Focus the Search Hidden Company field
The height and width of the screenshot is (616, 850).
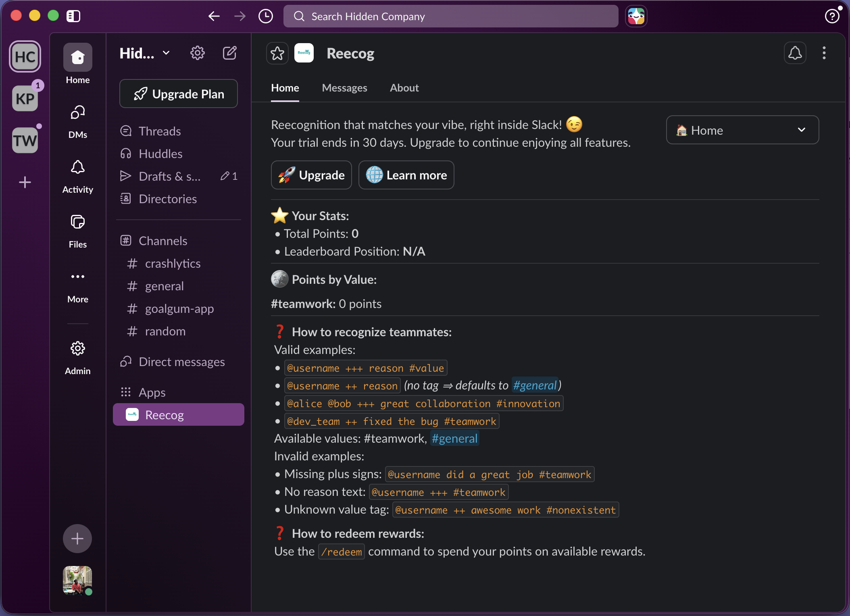click(451, 16)
